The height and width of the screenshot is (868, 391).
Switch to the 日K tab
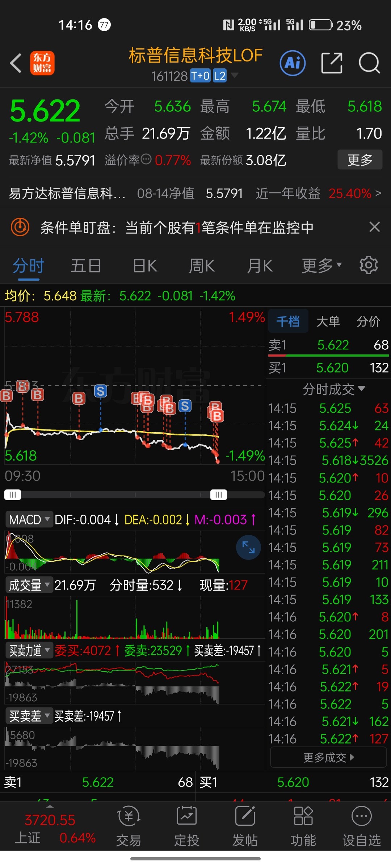144,266
